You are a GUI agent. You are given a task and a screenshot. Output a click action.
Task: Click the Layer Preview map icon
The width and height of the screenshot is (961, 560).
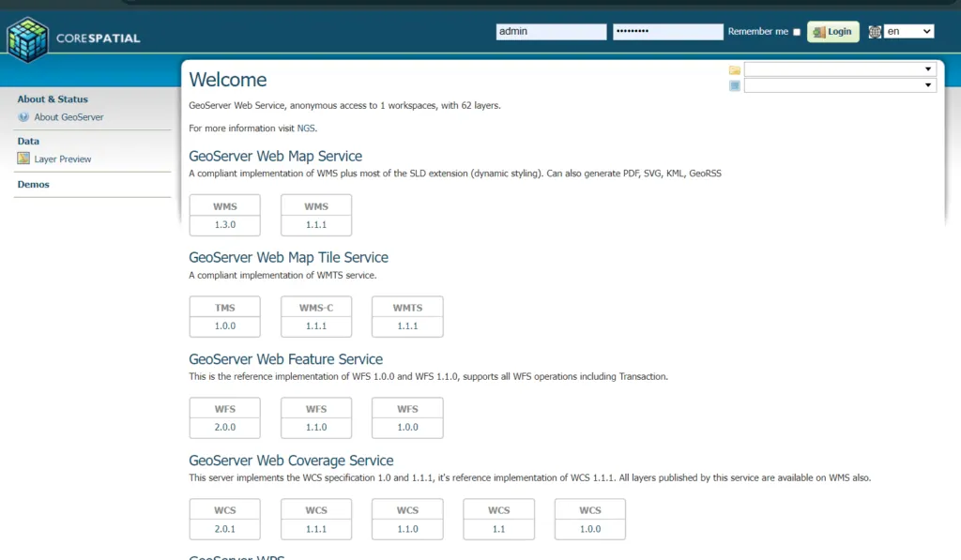click(x=23, y=159)
